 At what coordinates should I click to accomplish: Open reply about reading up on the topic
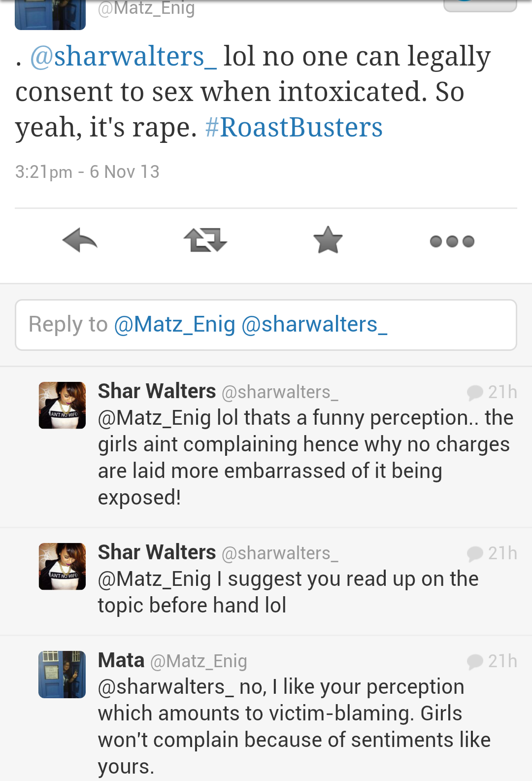click(288, 592)
